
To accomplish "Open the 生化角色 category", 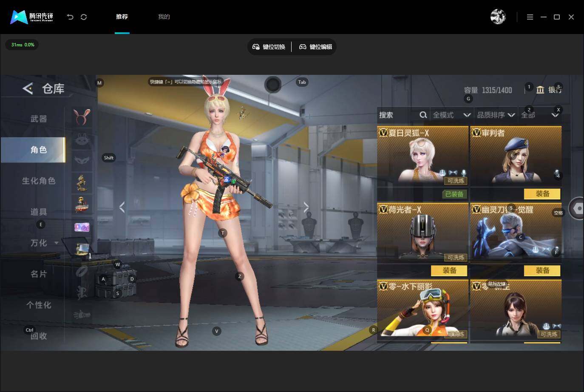I will click(x=39, y=181).
